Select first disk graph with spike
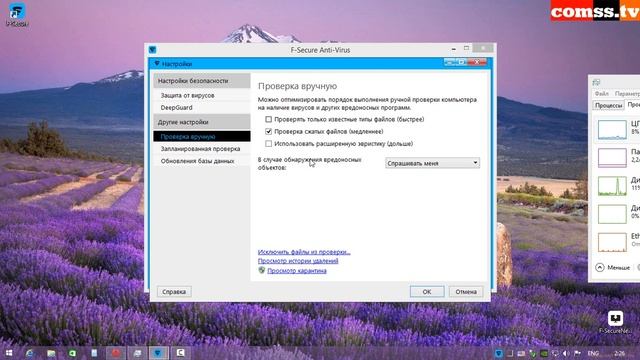The width and height of the screenshot is (640, 360). [x=612, y=186]
